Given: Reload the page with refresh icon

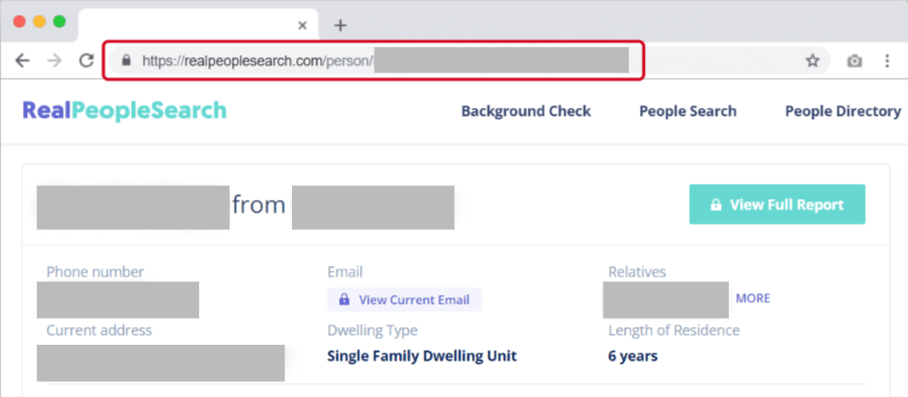Looking at the screenshot, I should coord(87,61).
